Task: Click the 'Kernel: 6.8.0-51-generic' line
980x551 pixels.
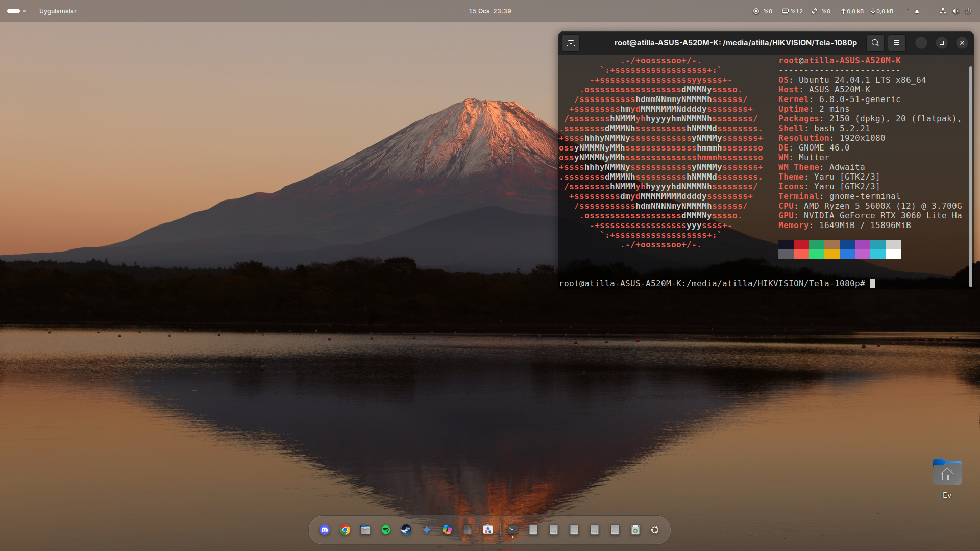Action: coord(839,99)
